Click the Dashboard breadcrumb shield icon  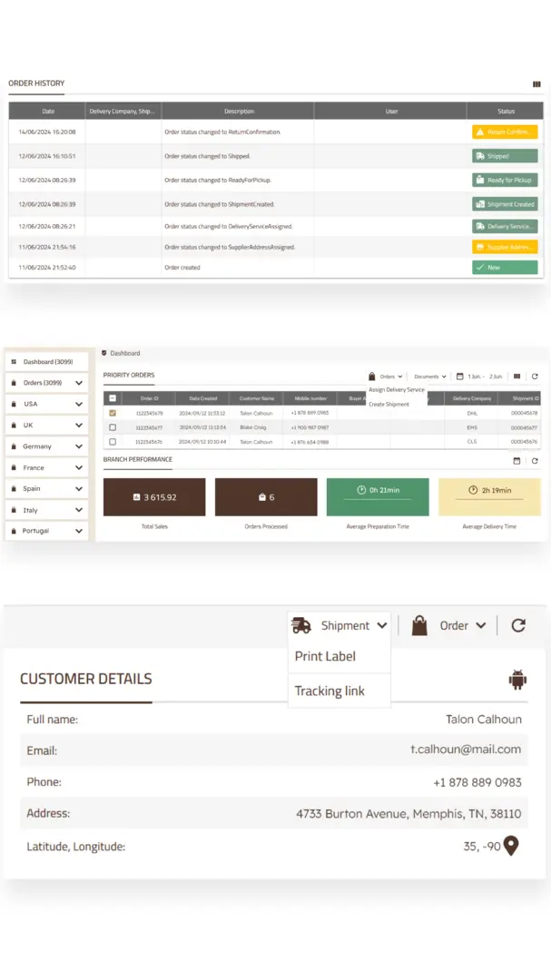(x=103, y=353)
